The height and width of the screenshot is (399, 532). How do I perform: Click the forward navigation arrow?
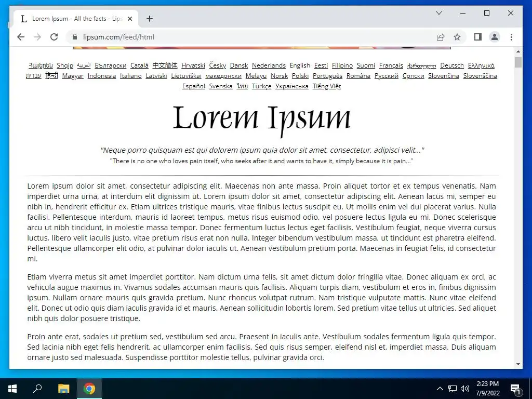pyautogui.click(x=37, y=37)
